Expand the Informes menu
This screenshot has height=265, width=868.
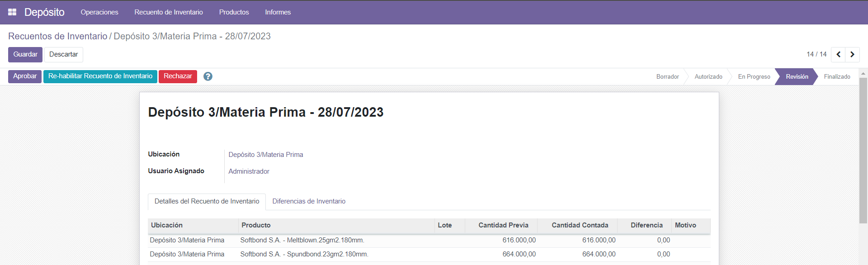click(x=278, y=12)
